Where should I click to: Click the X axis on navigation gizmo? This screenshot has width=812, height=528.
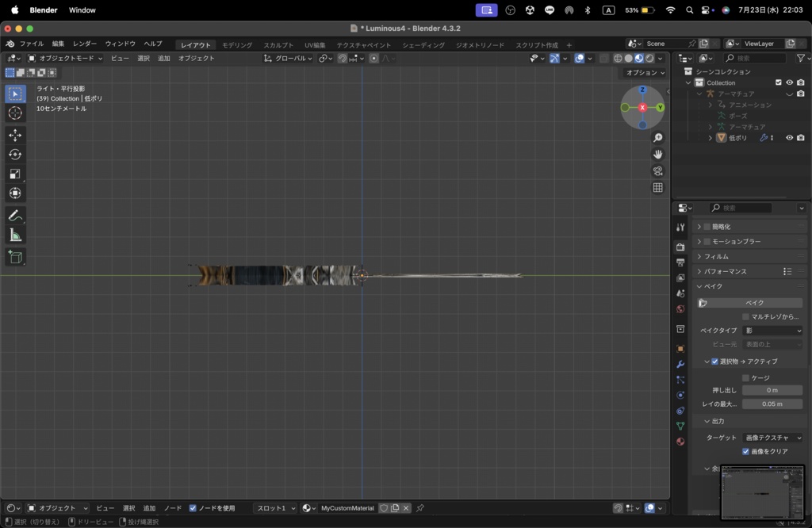click(x=642, y=108)
